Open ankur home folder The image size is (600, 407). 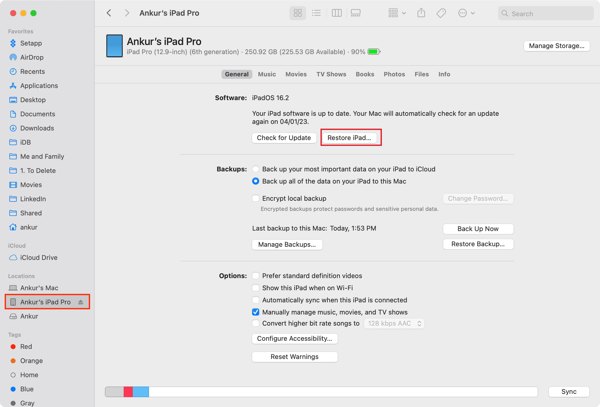point(28,227)
